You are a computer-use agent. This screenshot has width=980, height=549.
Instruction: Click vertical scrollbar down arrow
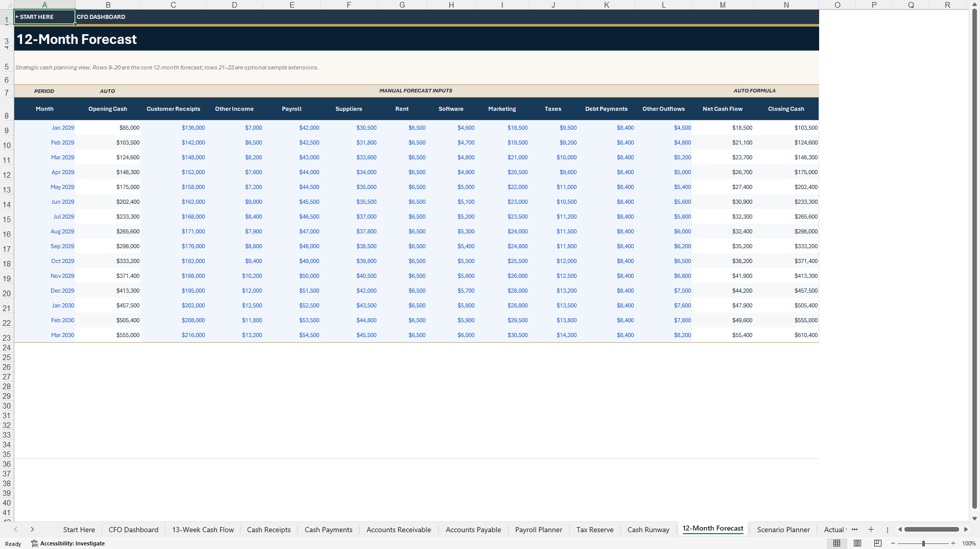coord(974,518)
